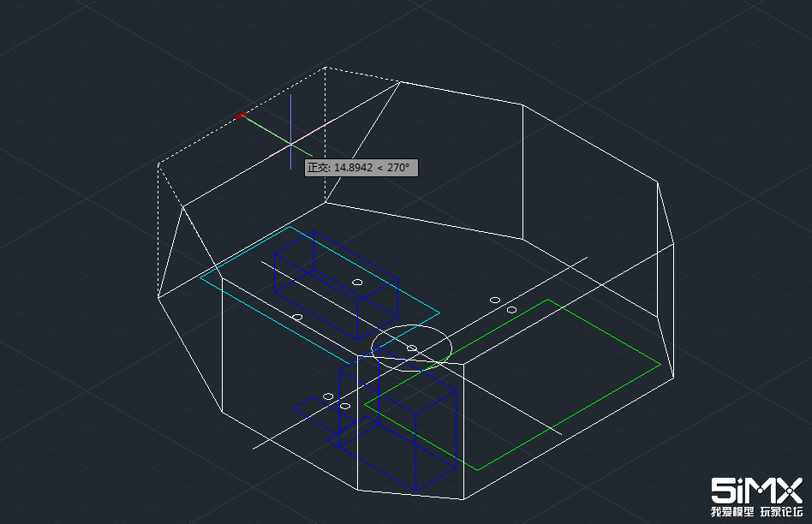
Task: Click the red grip point on the dashed edge
Action: point(241,116)
